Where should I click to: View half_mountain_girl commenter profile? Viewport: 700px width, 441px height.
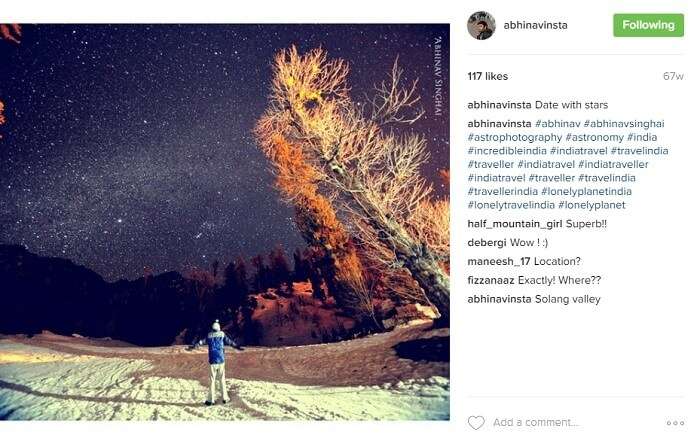(x=515, y=224)
